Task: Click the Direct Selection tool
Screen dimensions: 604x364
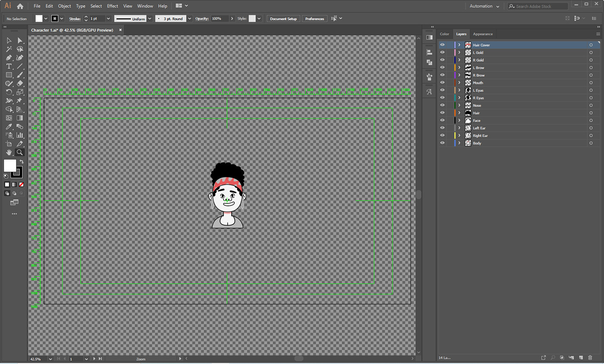Action: pyautogui.click(x=19, y=40)
